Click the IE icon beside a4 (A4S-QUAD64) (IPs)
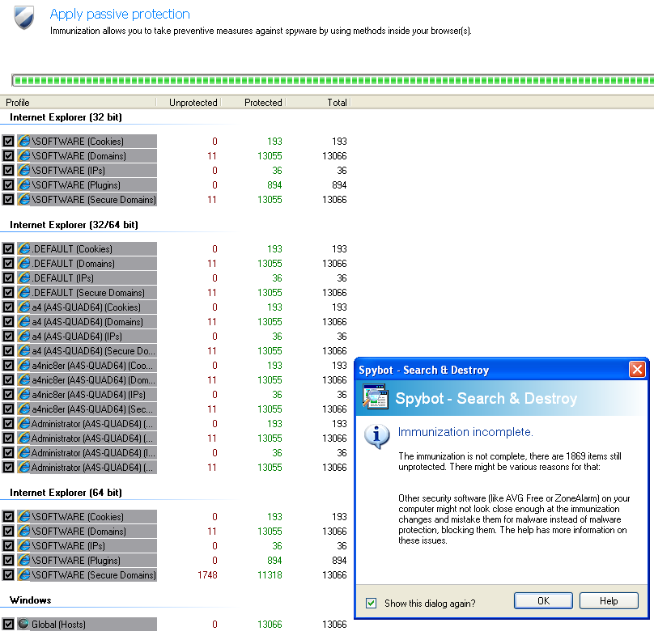654x644 pixels. coord(24,337)
